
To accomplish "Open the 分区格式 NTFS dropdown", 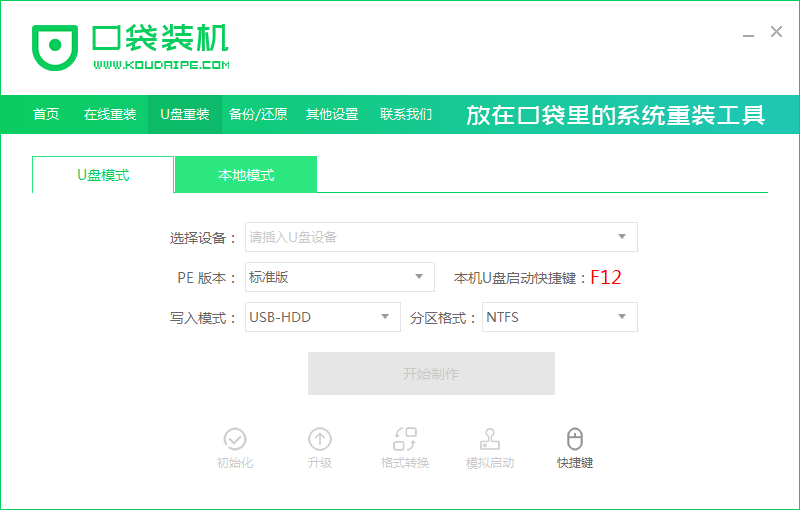I will pos(621,317).
